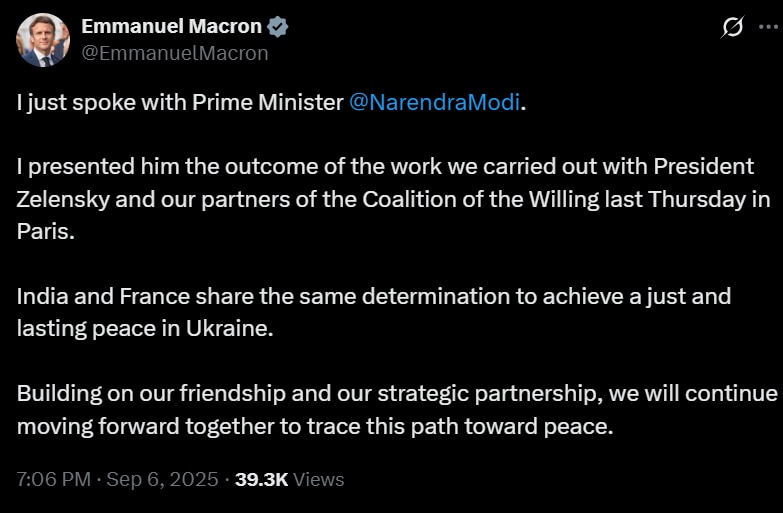Click the blue verified badge

click(x=279, y=27)
